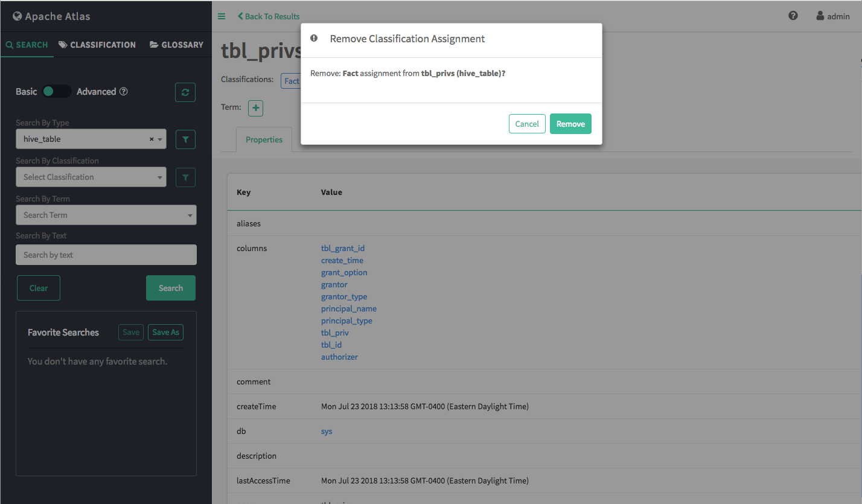
Task: Click the Key column header
Action: click(x=243, y=192)
